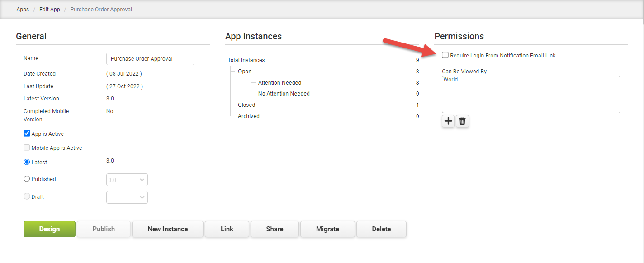This screenshot has width=644, height=263.
Task: Click the Total Instances row
Action: pos(323,60)
